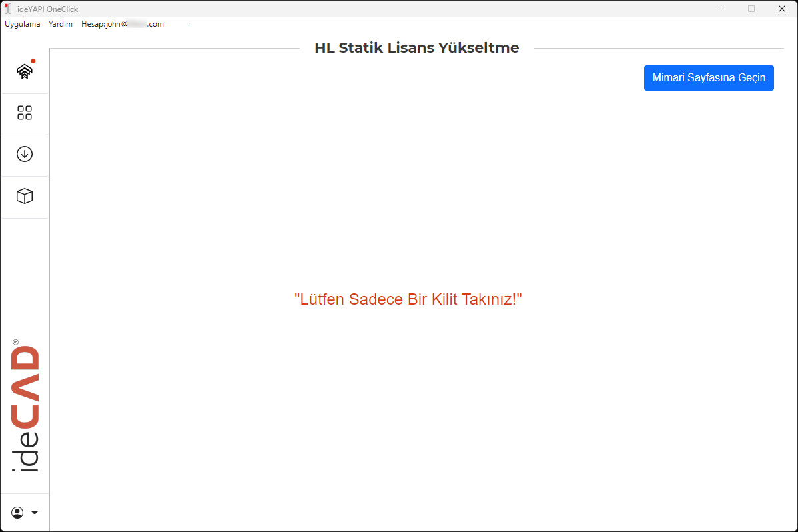
Task: Open the 3D cube icon in sidebar
Action: [x=25, y=196]
